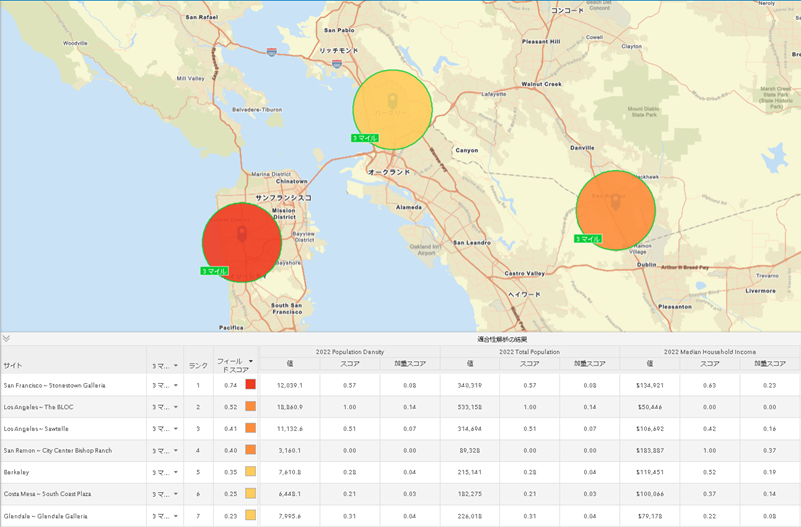
Task: Select the 2022 Median Household Income header
Action: (x=709, y=352)
